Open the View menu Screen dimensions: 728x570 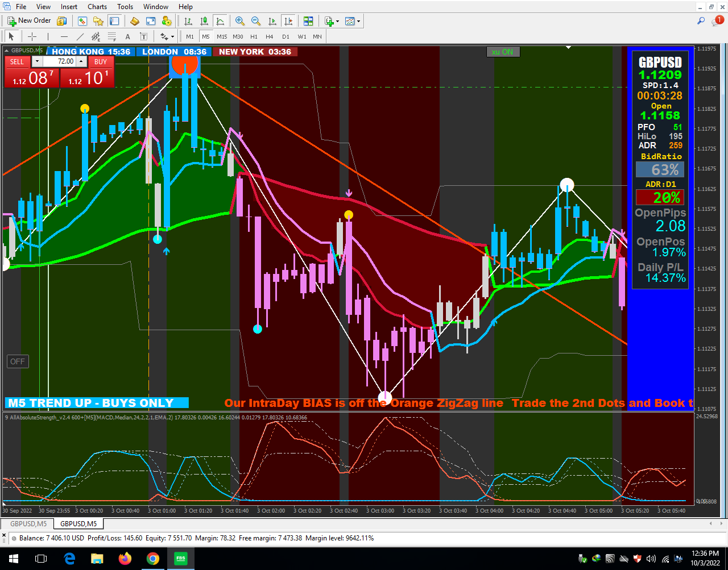coord(43,7)
